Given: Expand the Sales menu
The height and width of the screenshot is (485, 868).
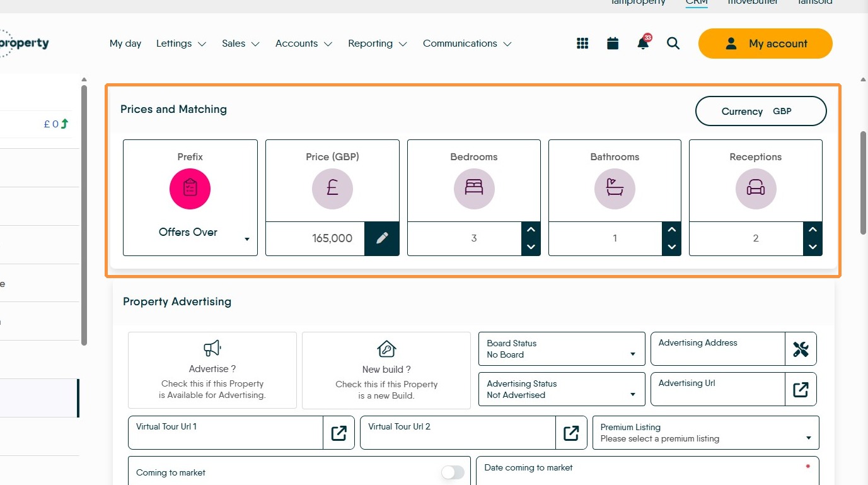Looking at the screenshot, I should (241, 44).
